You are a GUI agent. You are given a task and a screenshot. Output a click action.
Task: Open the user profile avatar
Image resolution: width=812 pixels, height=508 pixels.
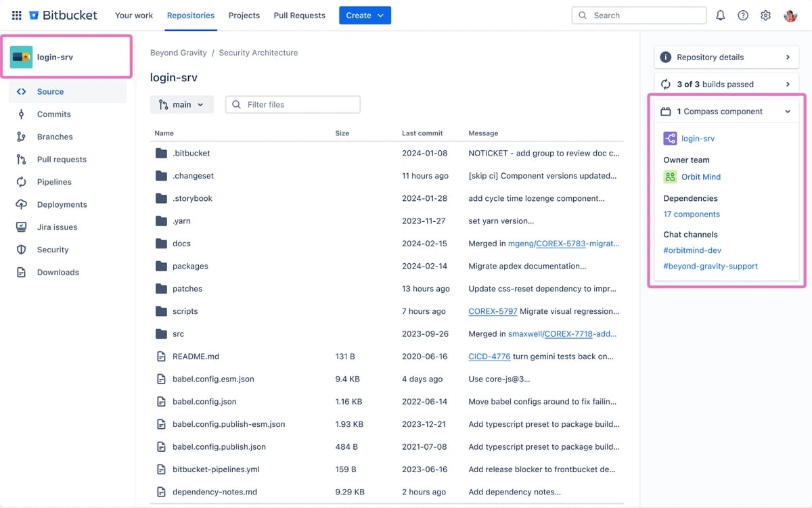click(790, 16)
